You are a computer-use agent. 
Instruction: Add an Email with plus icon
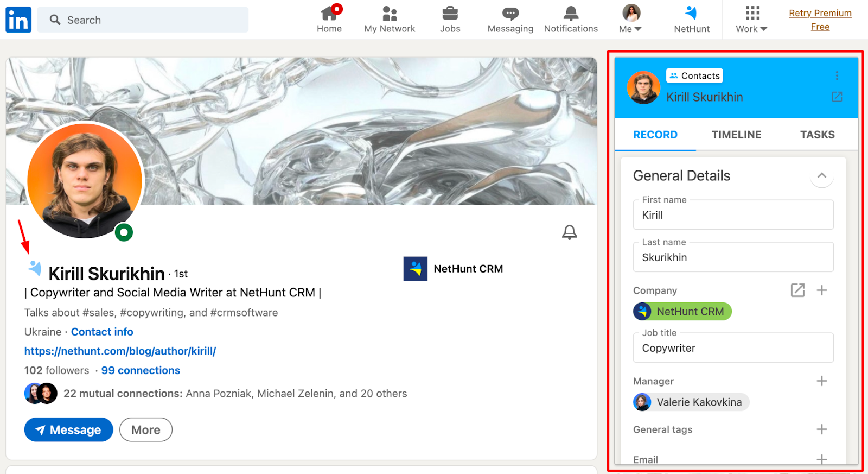pos(822,459)
